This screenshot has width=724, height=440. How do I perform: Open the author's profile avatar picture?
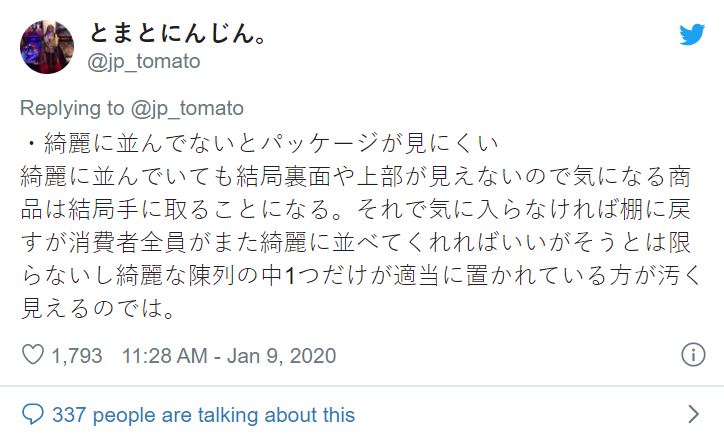tap(46, 47)
